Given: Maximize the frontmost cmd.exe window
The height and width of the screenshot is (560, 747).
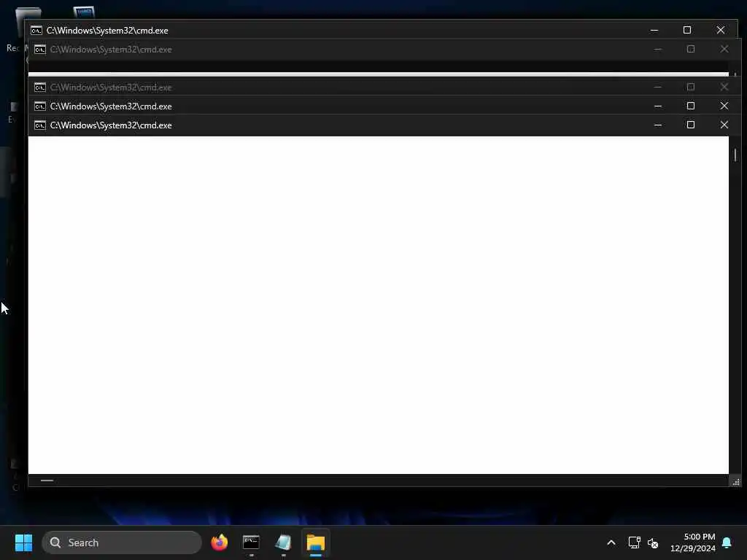Looking at the screenshot, I should 690,125.
